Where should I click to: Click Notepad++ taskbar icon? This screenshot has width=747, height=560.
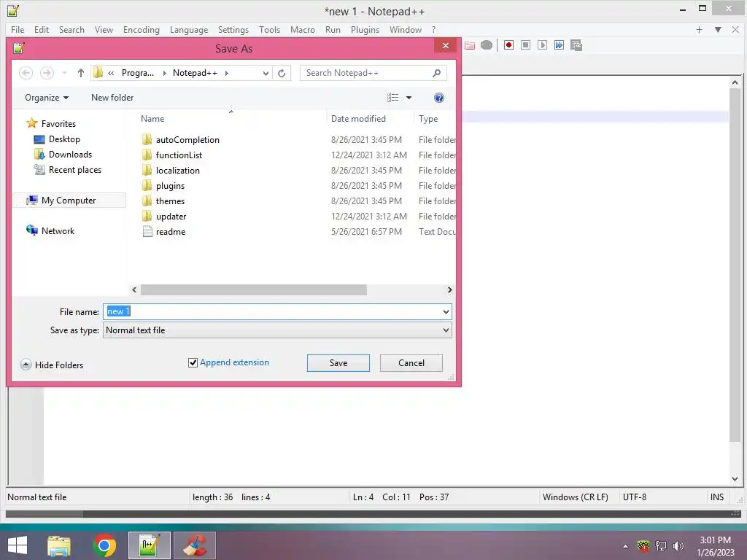tap(150, 545)
